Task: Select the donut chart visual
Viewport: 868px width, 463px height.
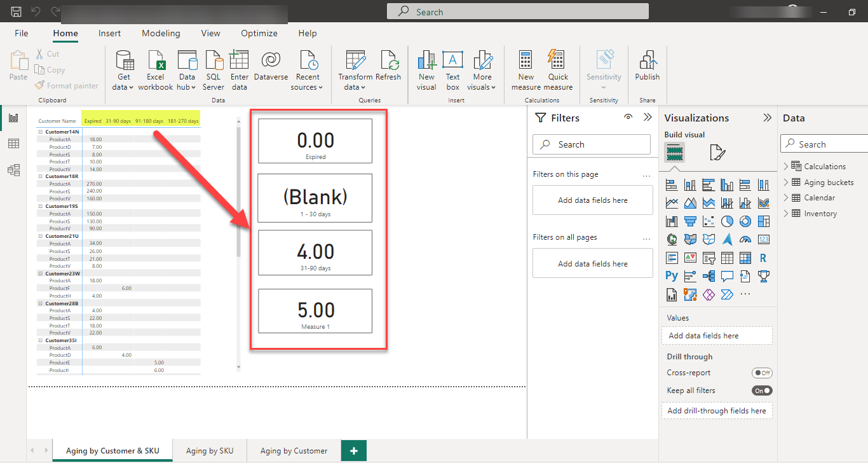Action: pos(745,221)
